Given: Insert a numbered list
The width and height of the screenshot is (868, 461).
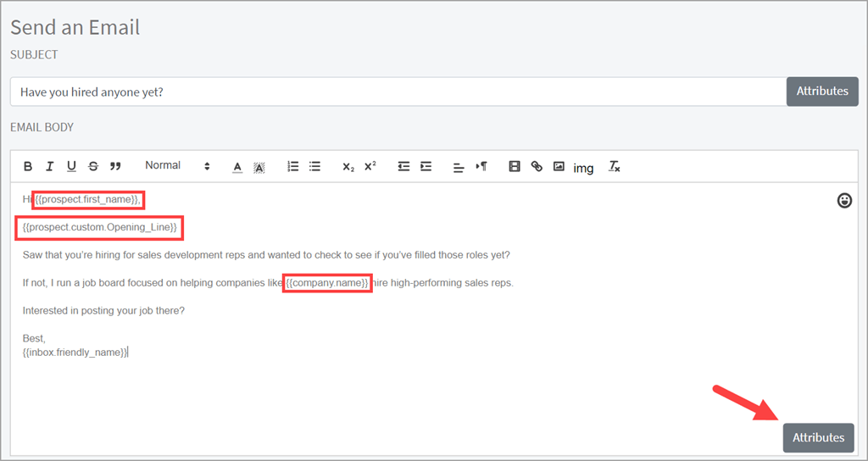Looking at the screenshot, I should (x=293, y=167).
